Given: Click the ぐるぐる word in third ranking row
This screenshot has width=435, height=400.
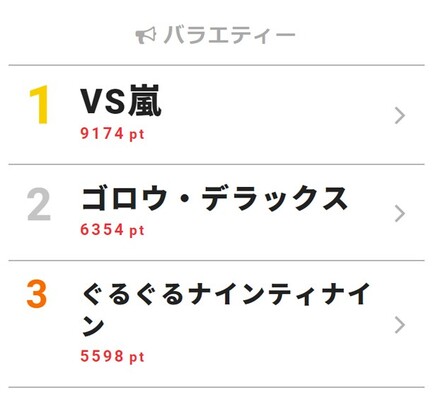Looking at the screenshot, I should (132, 294).
